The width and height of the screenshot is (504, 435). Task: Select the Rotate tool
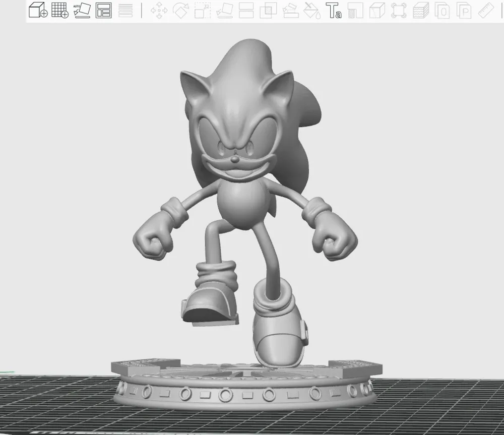(x=181, y=11)
